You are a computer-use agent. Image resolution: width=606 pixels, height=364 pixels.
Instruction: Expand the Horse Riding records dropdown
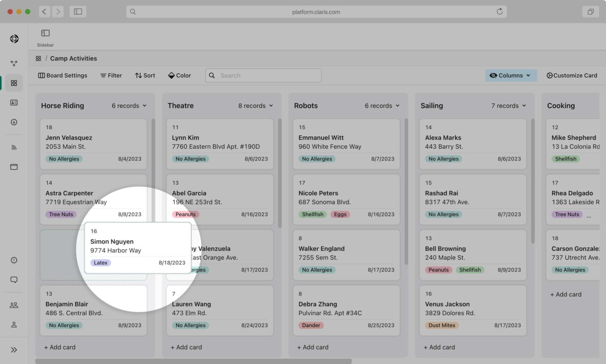[x=128, y=106]
